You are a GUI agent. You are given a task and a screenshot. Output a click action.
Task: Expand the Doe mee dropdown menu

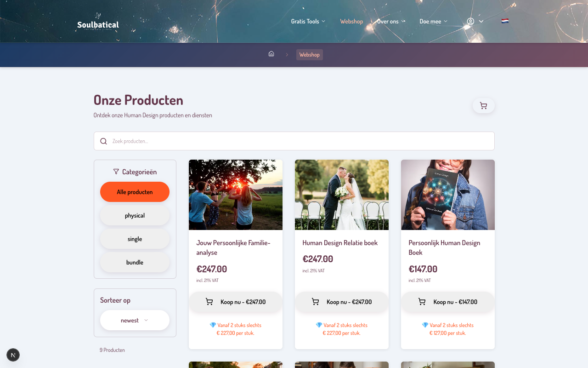click(x=433, y=21)
